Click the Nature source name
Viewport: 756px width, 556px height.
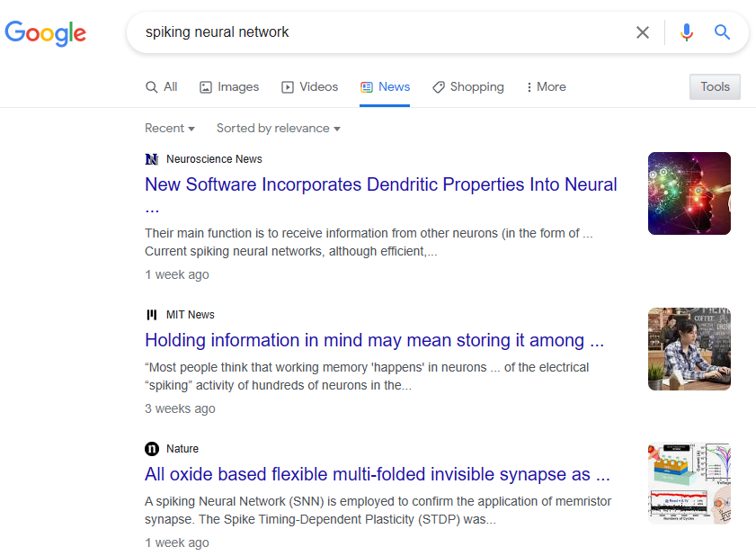[x=182, y=449]
